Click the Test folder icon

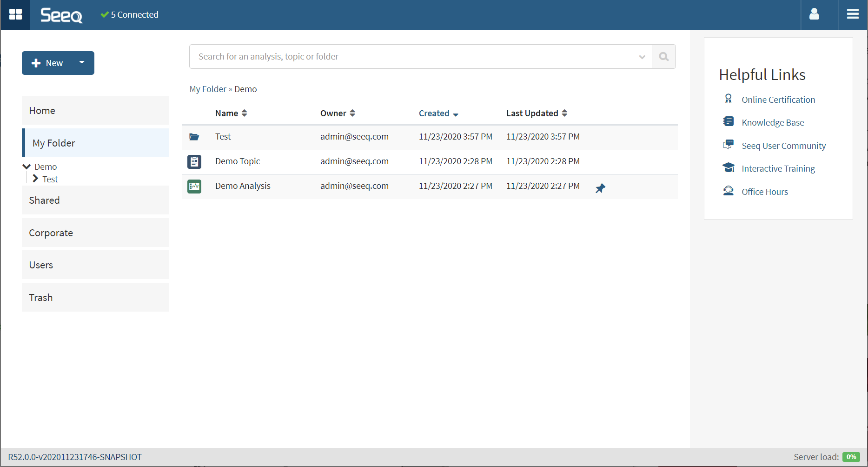coord(194,137)
